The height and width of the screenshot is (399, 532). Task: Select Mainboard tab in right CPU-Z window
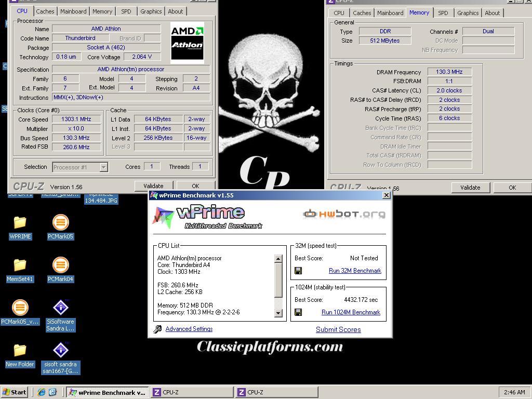[x=390, y=13]
